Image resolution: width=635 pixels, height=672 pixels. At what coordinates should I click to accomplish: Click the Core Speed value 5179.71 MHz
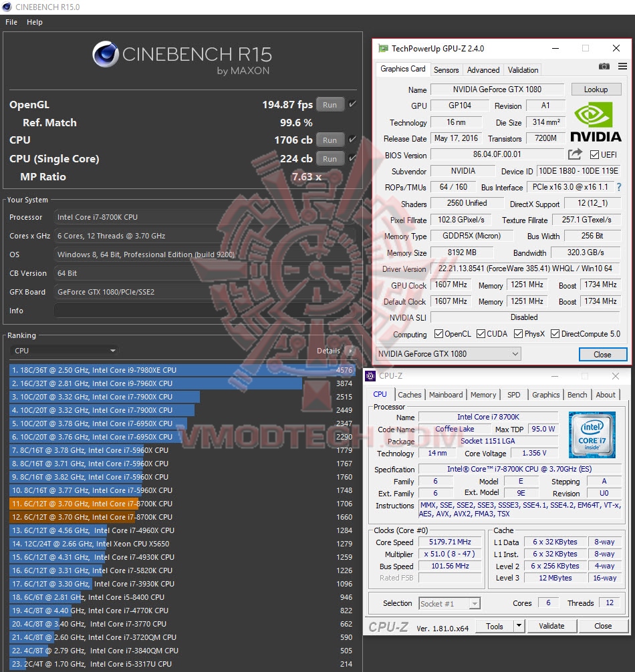451,542
